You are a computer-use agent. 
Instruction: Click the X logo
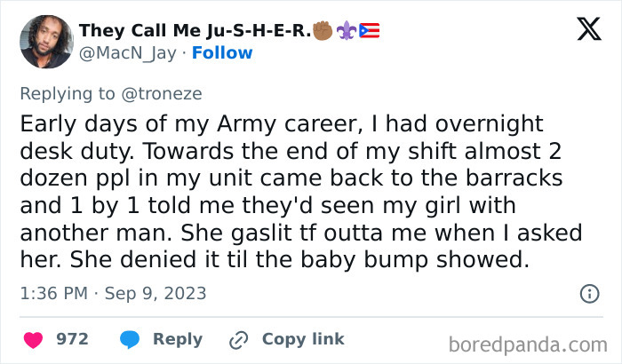588,30
